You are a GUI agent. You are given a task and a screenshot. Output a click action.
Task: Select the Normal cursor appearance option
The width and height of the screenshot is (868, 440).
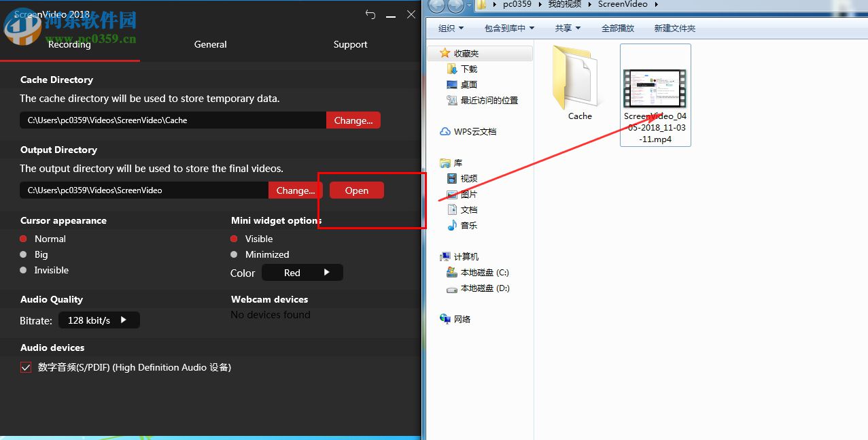click(x=43, y=239)
